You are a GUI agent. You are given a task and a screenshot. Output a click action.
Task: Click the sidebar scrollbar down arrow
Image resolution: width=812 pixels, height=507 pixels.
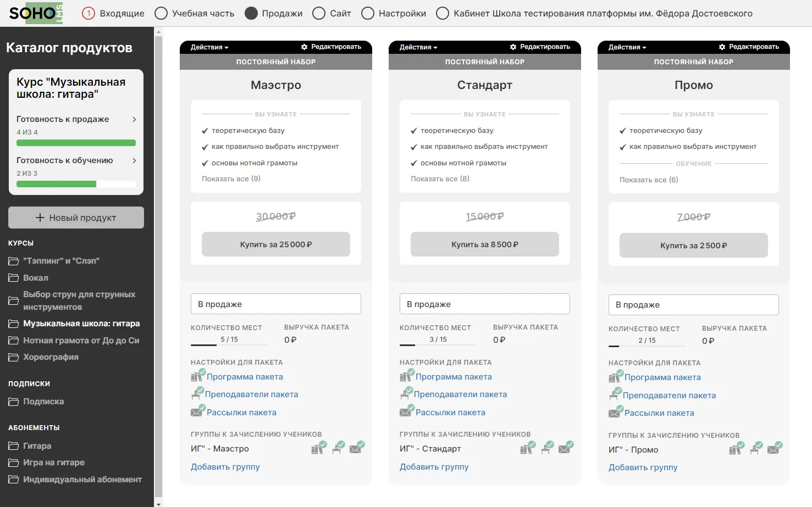[x=158, y=503]
